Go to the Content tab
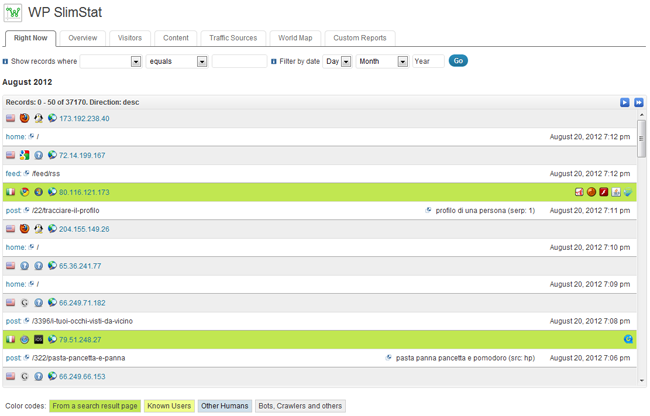The width and height of the screenshot is (650, 416). pos(176,38)
